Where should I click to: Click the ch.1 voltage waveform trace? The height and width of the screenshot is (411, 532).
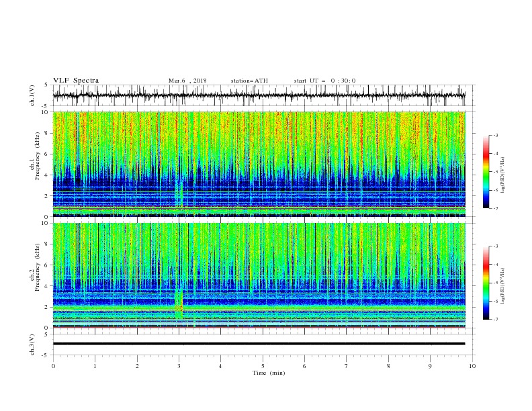click(259, 95)
